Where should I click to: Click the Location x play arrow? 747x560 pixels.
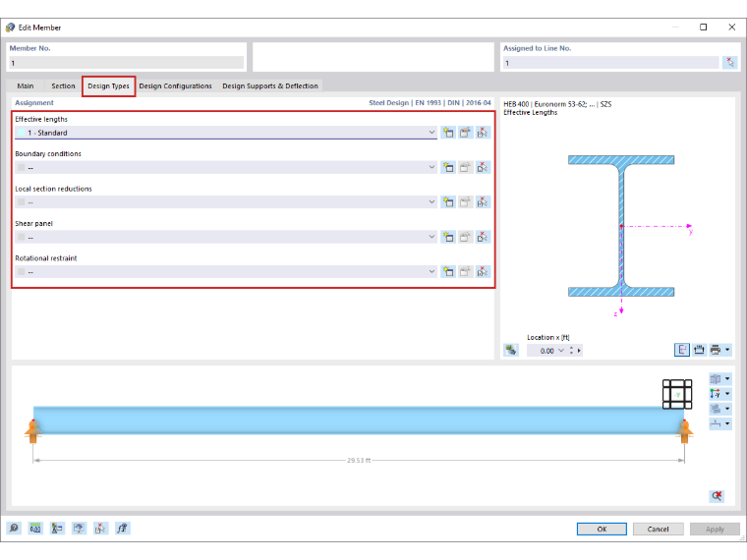click(579, 351)
